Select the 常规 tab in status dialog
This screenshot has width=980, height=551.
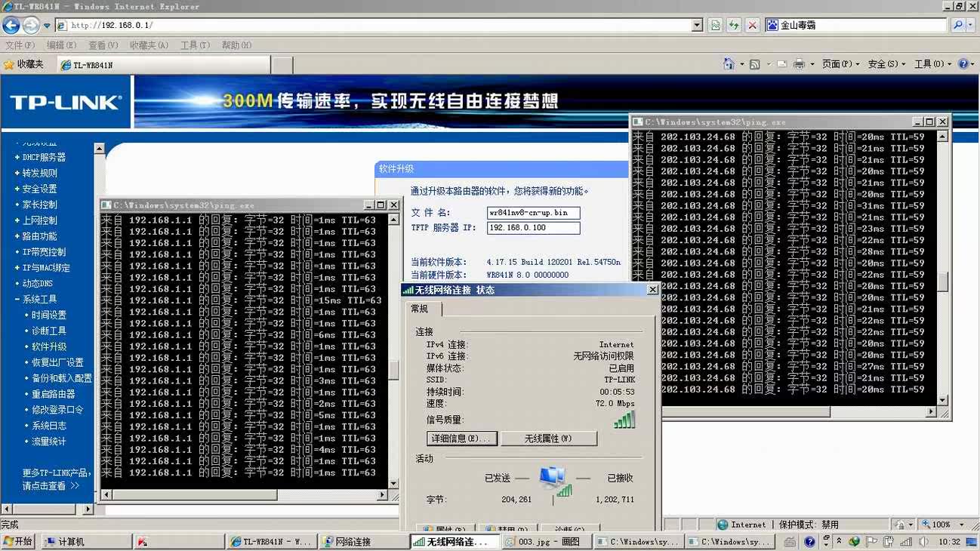[x=420, y=309]
